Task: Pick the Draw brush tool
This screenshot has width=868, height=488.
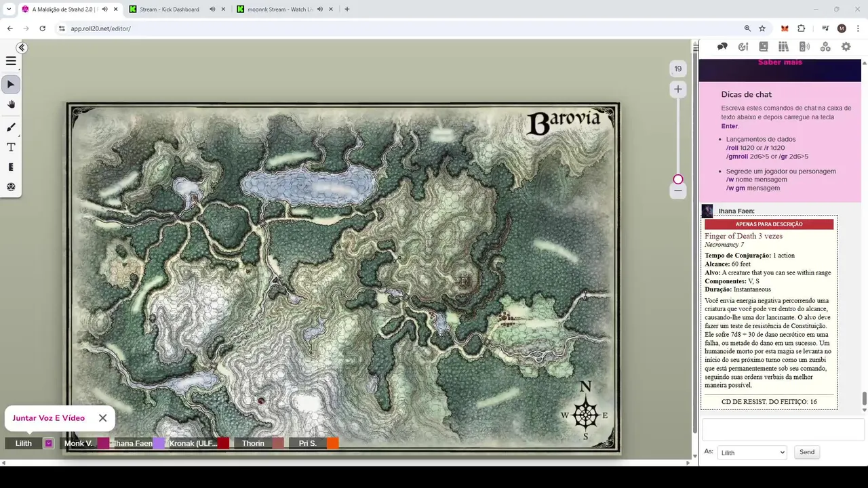Action: pos(11,127)
